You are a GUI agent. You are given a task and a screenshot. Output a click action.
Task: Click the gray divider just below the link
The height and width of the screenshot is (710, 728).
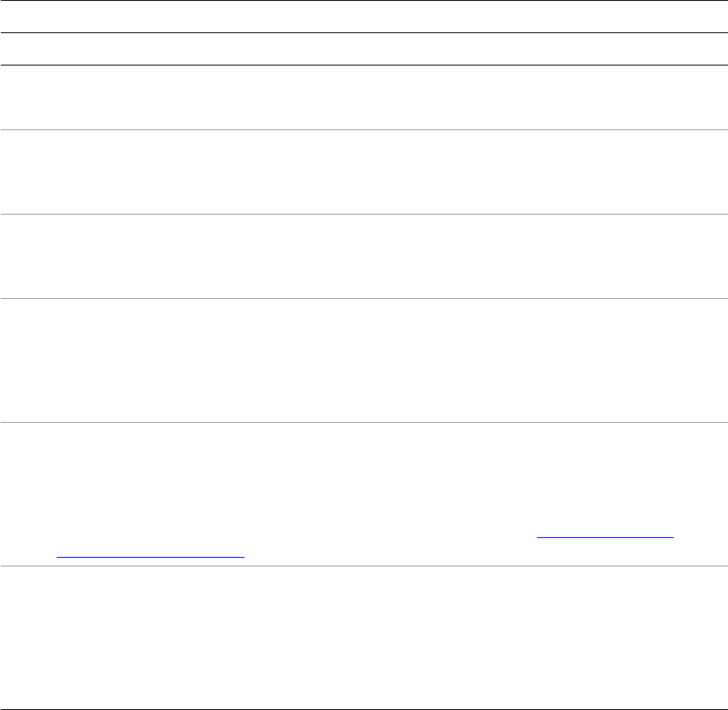[x=364, y=566]
